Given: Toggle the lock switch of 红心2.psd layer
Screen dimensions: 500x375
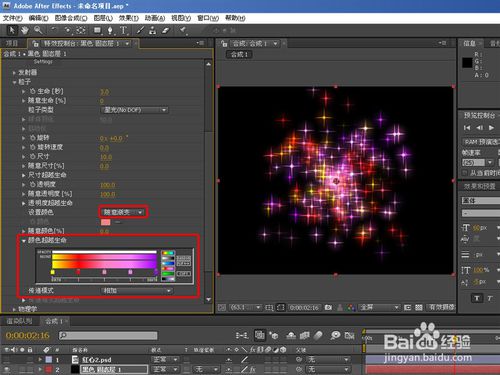Looking at the screenshot, I should [30, 359].
